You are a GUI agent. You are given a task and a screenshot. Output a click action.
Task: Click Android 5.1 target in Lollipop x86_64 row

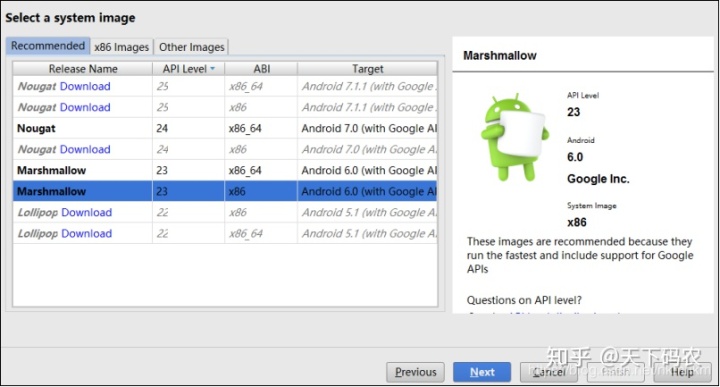point(369,234)
